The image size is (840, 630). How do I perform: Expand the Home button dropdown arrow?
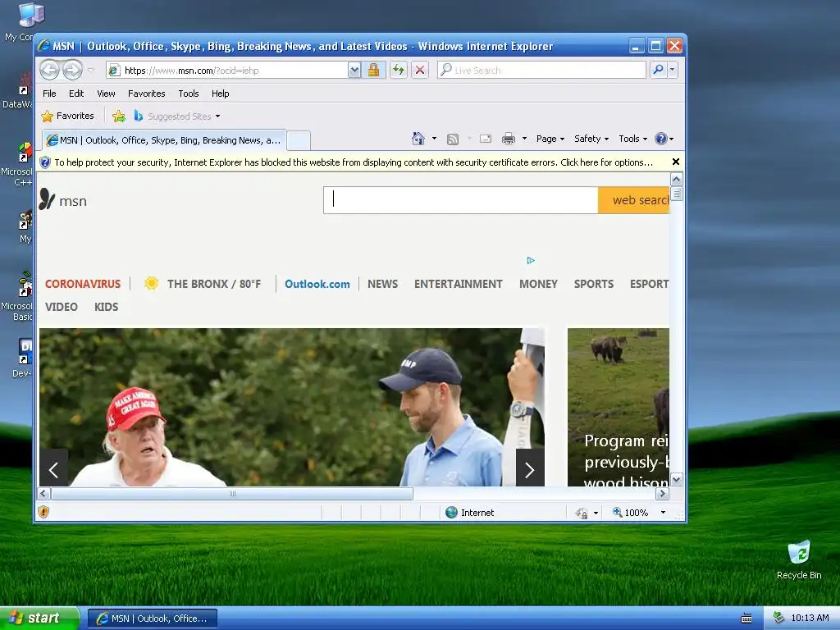tap(434, 139)
